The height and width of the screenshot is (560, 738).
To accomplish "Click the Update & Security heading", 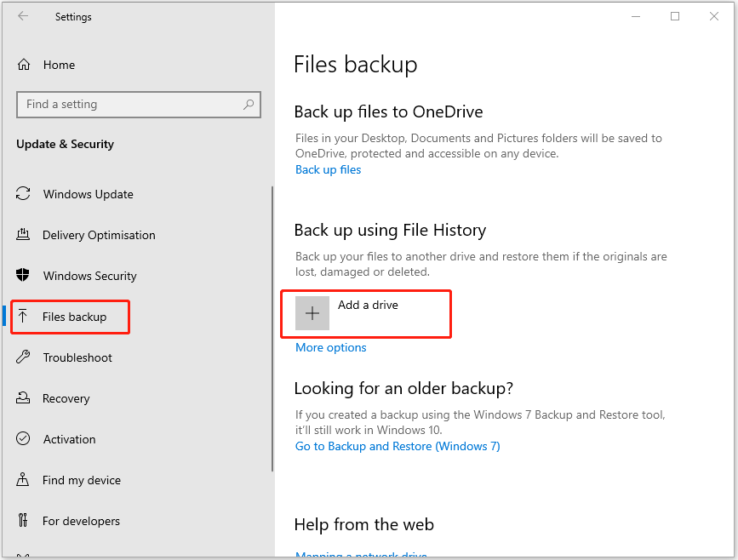I will 65,144.
